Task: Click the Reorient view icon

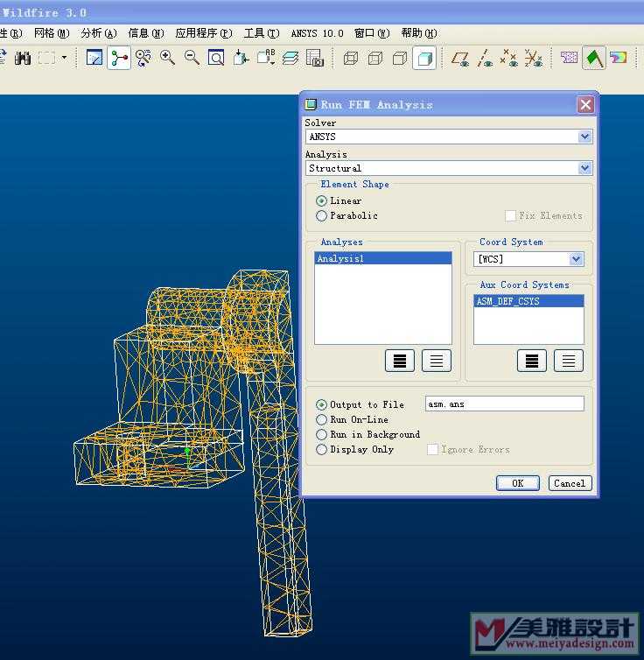Action: (x=241, y=58)
